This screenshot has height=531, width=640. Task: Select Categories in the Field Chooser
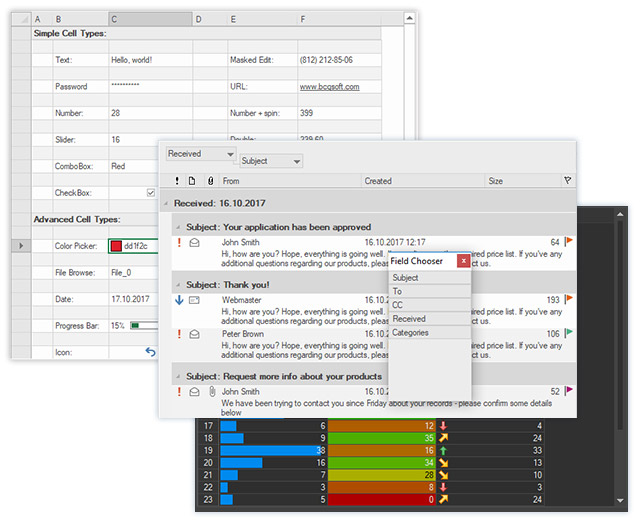[x=428, y=333]
